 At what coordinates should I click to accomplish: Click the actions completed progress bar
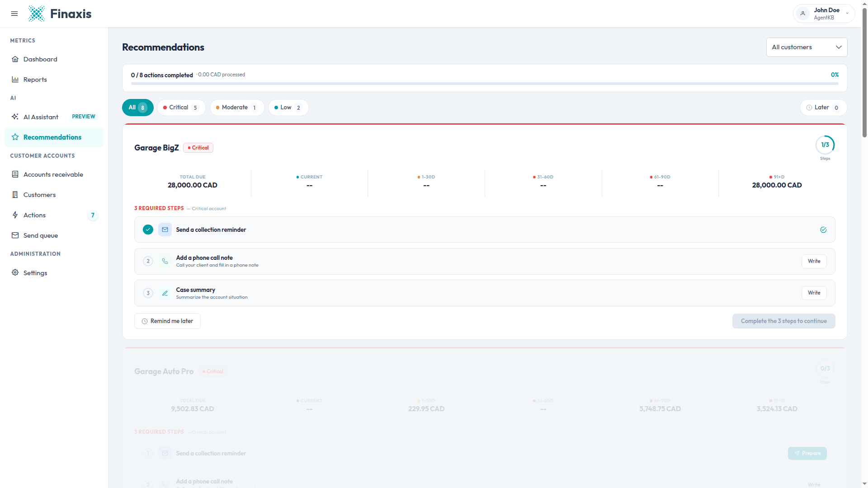point(485,84)
